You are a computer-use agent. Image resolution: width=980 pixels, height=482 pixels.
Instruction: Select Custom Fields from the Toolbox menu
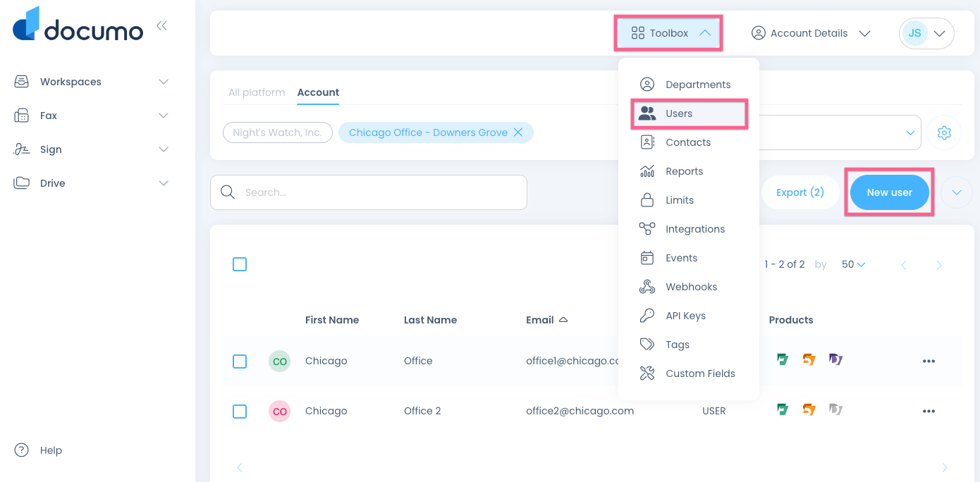pos(700,373)
